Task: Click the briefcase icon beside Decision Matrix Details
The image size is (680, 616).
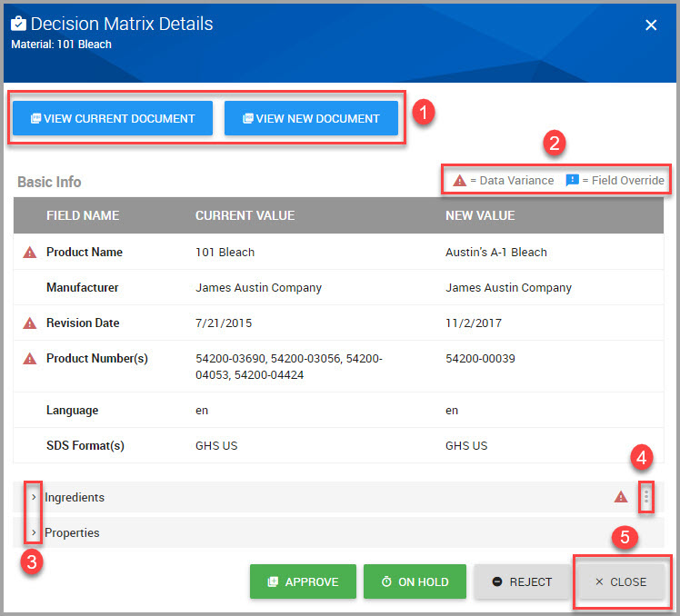Action: point(18,24)
